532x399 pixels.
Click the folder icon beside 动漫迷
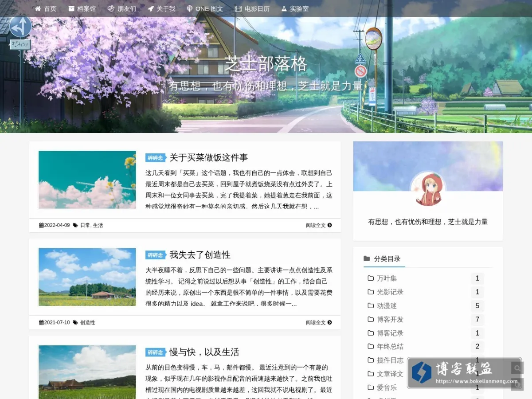[371, 306]
